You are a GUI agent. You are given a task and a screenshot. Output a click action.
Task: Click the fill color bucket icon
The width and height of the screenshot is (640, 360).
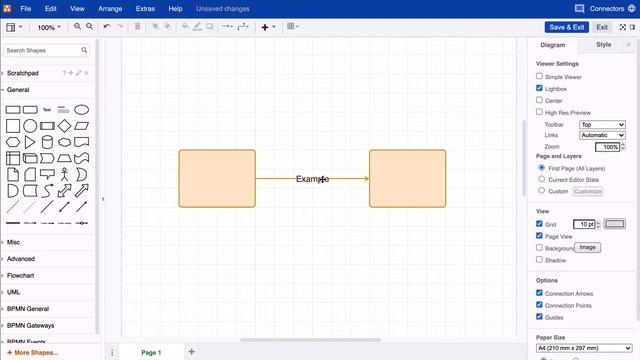point(185,27)
